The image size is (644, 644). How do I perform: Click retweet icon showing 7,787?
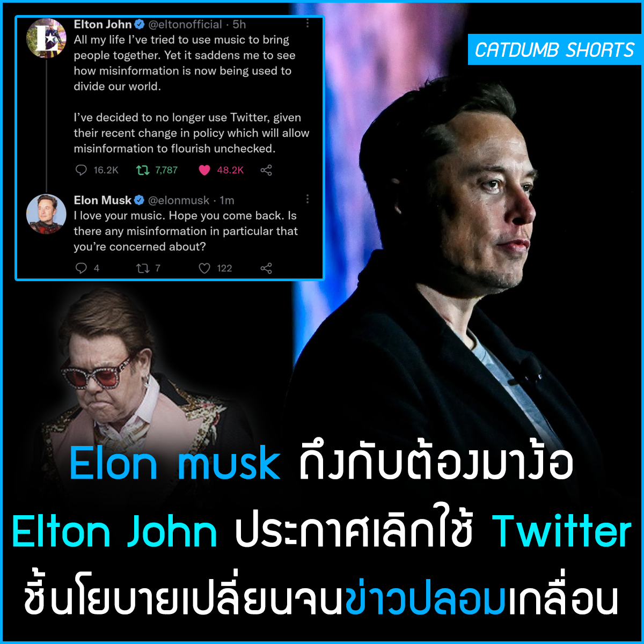[142, 170]
